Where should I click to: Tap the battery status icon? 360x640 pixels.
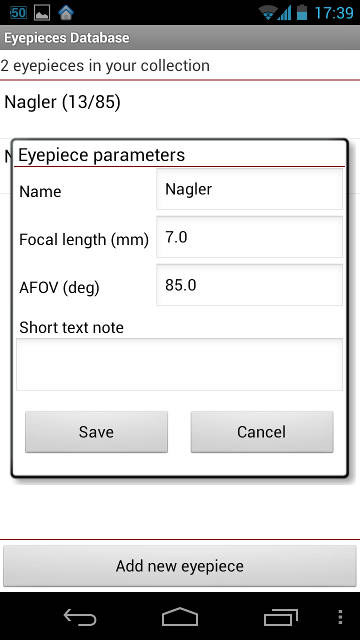click(302, 12)
